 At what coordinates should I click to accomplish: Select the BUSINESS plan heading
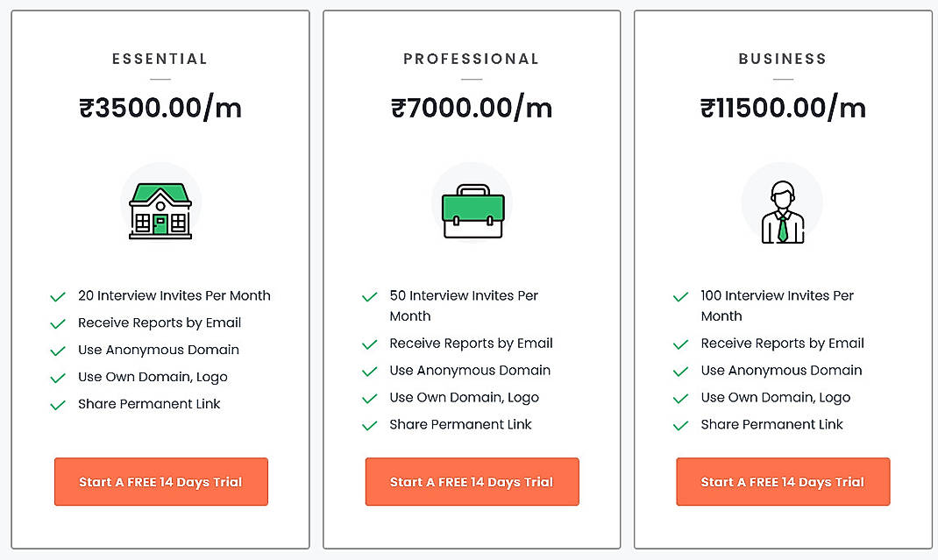click(782, 59)
